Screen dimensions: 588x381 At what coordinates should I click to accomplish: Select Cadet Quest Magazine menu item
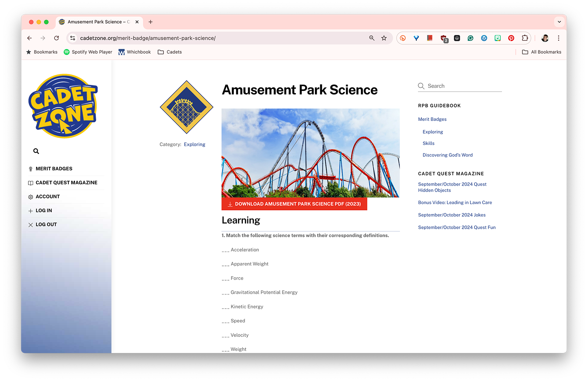[x=67, y=183]
